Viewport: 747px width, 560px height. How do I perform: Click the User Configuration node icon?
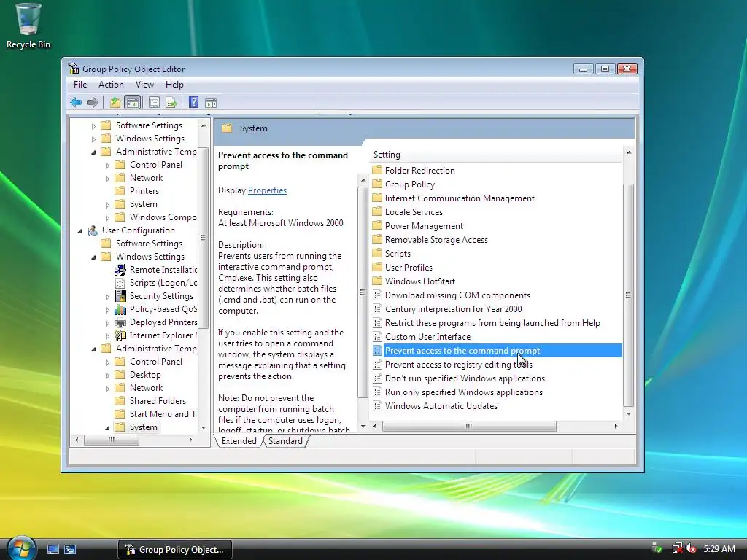[x=93, y=230]
